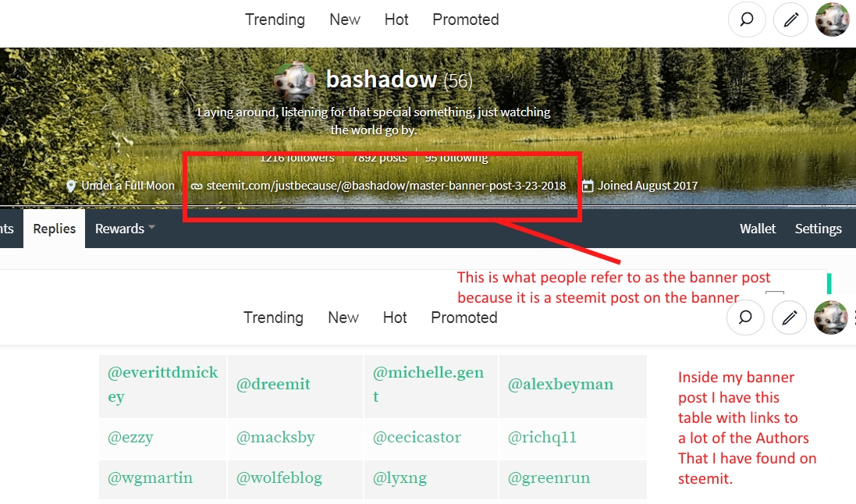Click the lower user avatar picture

[x=831, y=318]
